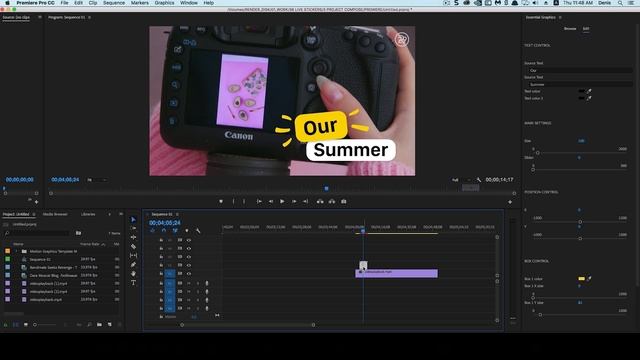Select the purple clip on the timeline
The height and width of the screenshot is (360, 640).
(x=396, y=273)
